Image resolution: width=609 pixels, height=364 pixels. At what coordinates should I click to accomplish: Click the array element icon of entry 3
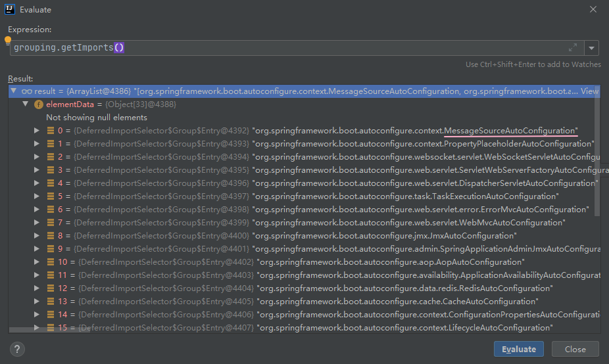tap(51, 170)
